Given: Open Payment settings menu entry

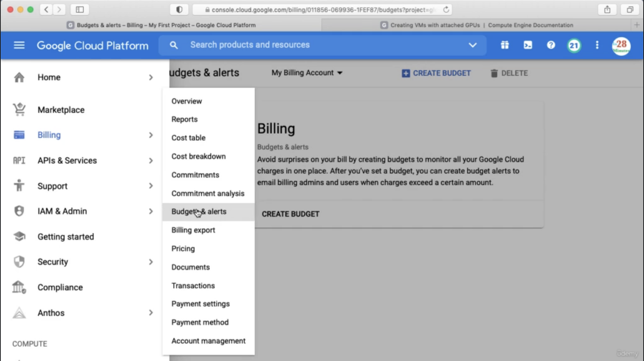Looking at the screenshot, I should tap(209, 304).
